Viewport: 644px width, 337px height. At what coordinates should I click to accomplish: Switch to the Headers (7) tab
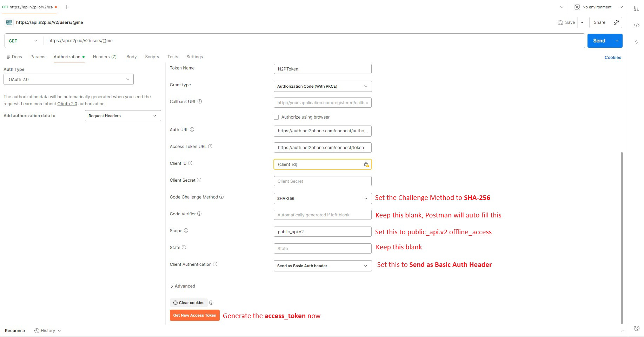pyautogui.click(x=105, y=57)
